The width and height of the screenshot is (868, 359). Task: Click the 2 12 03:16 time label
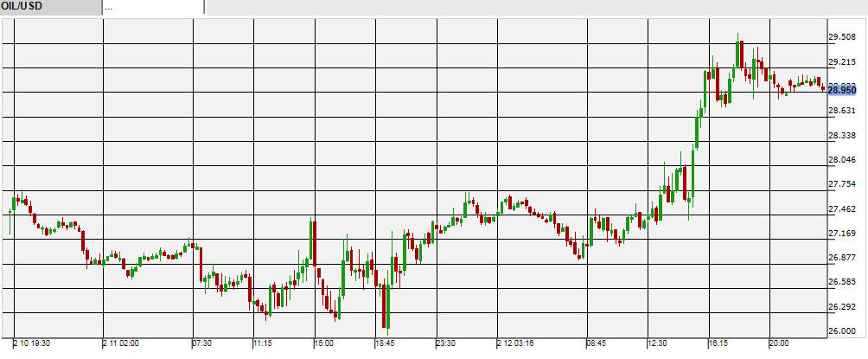click(x=518, y=344)
